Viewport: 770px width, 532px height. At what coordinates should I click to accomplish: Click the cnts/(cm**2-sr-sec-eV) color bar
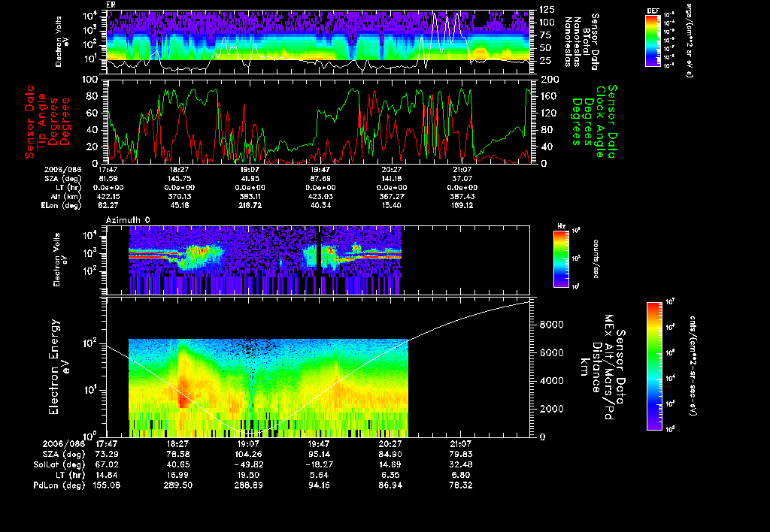[654, 366]
